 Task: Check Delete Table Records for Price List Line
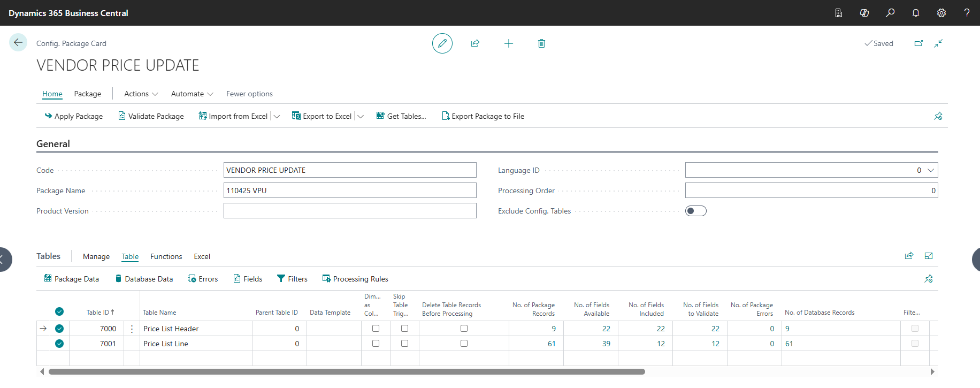[x=464, y=344]
